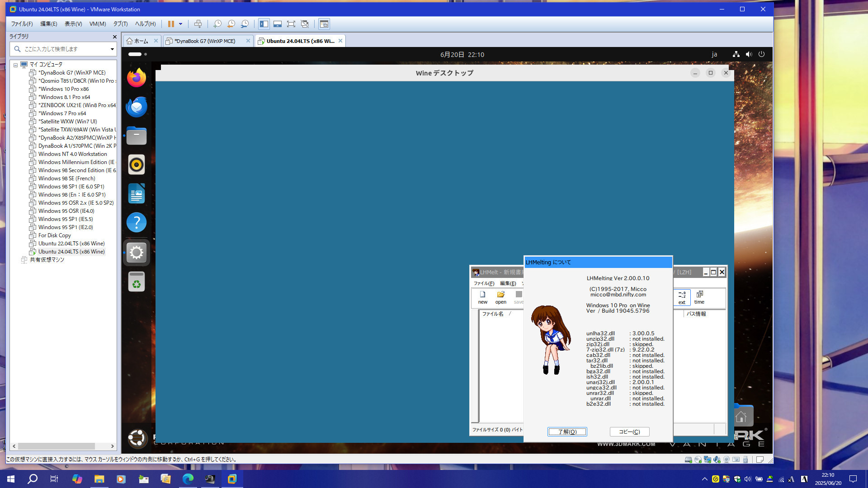Select Windows 98 SE (French) in the library

(67, 178)
